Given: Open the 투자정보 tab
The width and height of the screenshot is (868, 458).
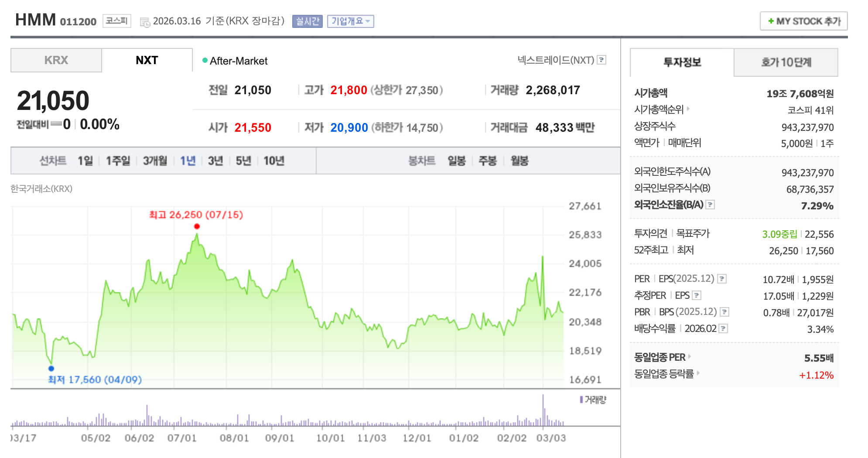Looking at the screenshot, I should pos(682,62).
